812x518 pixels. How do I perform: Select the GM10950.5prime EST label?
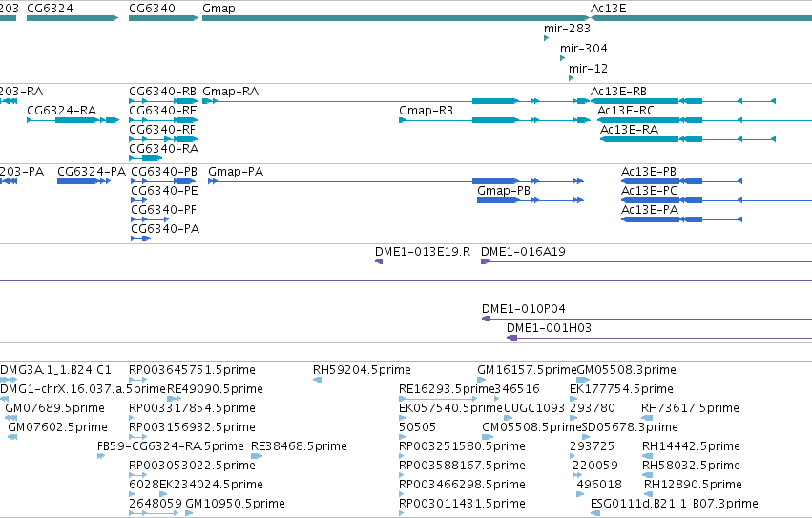[x=235, y=504]
